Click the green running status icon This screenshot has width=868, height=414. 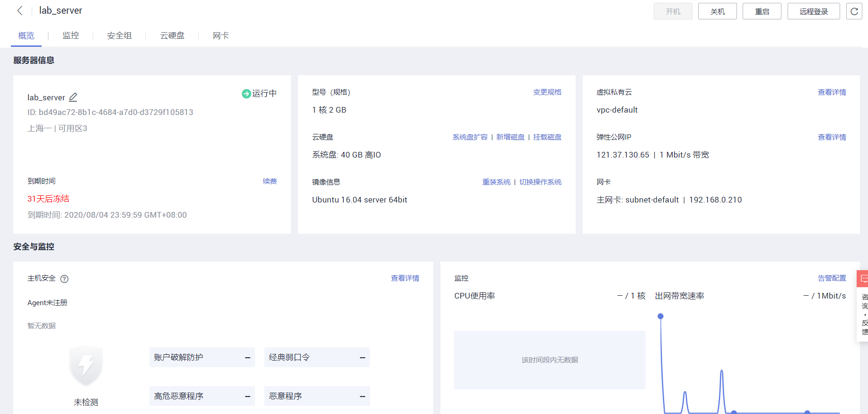coord(246,94)
